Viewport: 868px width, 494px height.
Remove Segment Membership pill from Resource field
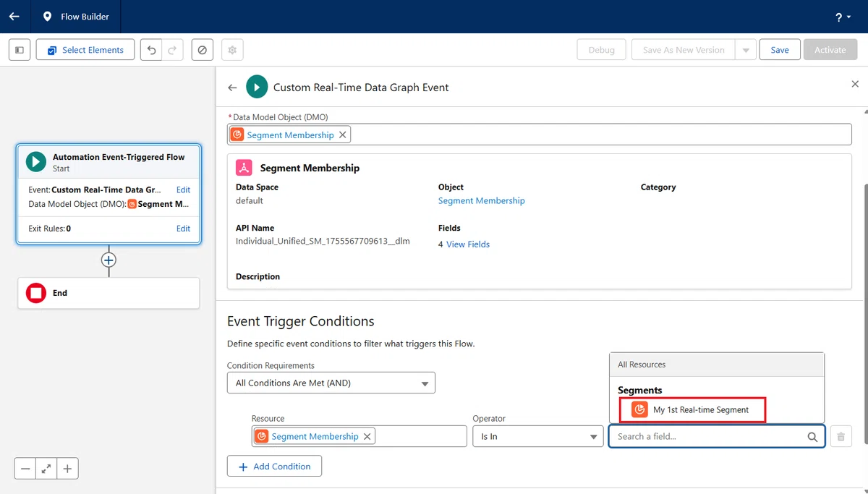(367, 436)
